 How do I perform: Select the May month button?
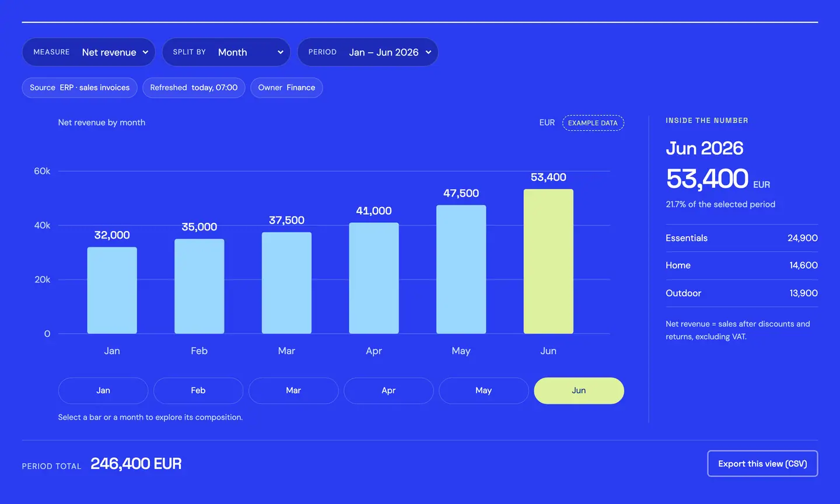pos(484,391)
